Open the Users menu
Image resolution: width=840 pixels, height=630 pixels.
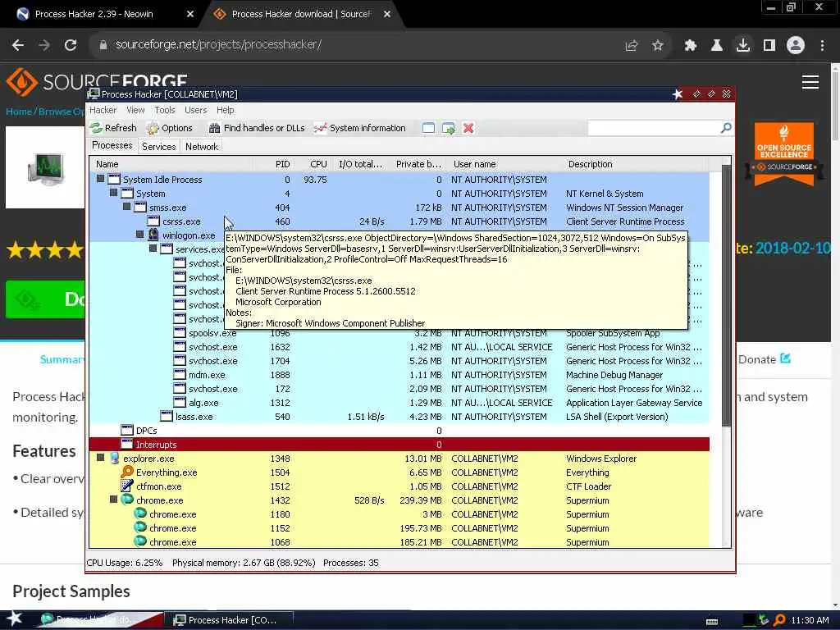195,110
